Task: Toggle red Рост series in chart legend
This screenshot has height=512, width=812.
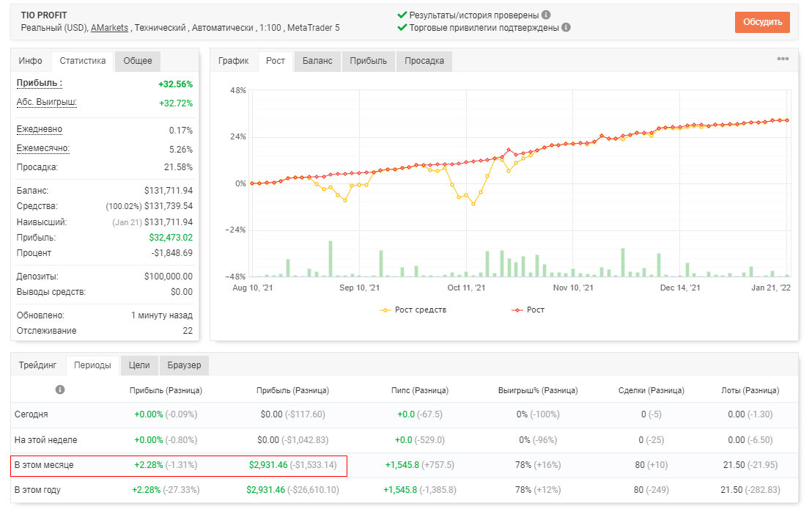Action: (528, 310)
